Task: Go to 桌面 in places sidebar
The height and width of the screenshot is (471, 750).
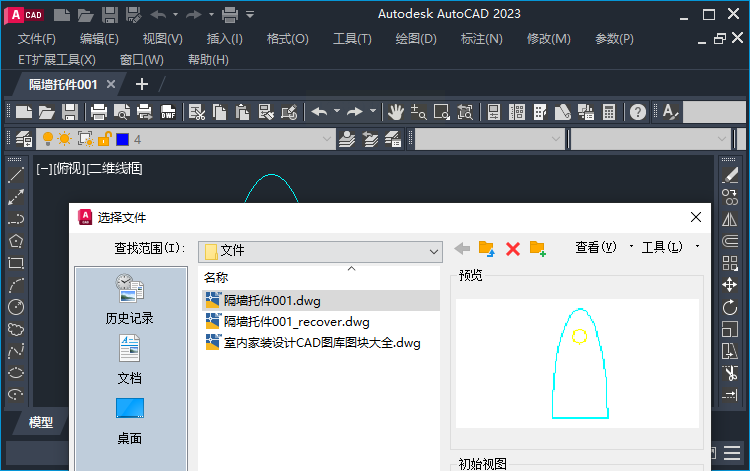Action: [130, 421]
